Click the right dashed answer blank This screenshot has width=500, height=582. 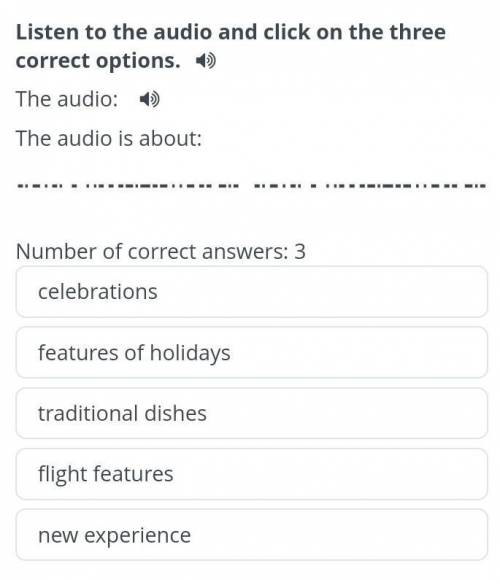(369, 186)
